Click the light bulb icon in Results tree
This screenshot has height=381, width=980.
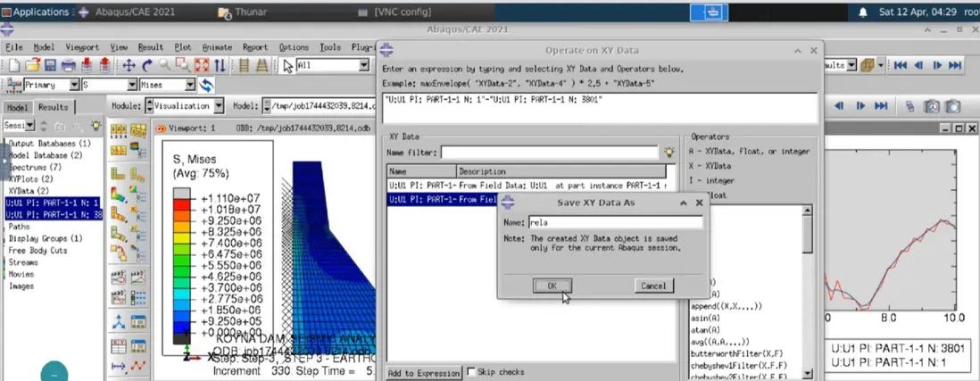(x=95, y=126)
